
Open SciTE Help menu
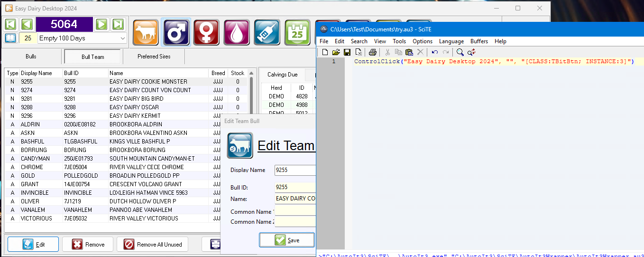pos(500,41)
